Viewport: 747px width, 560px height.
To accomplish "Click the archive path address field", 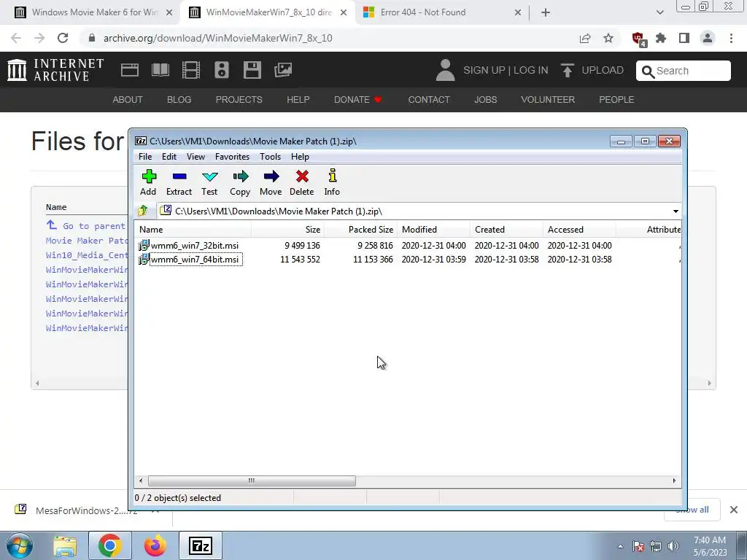I will (x=414, y=211).
